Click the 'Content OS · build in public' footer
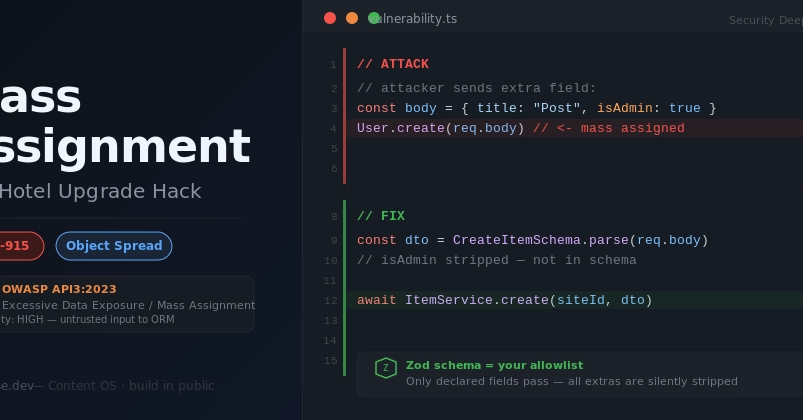This screenshot has width=803, height=420. coord(131,386)
